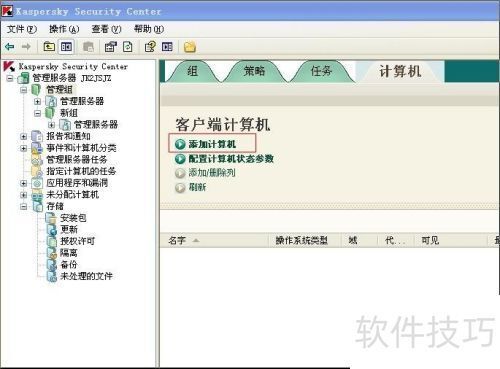Image resolution: width=500 pixels, height=369 pixels.
Task: Click the Forward arrow in the toolbar
Action: pos(26,47)
